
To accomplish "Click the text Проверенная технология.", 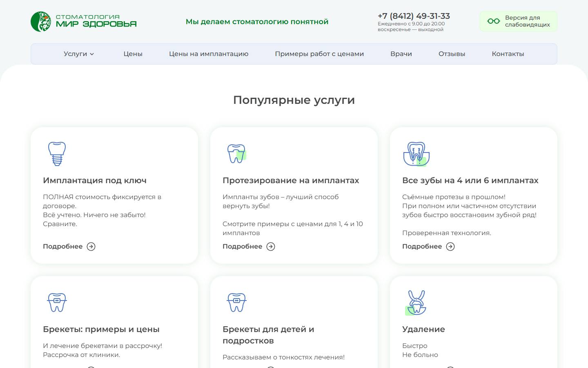I will 447,233.
